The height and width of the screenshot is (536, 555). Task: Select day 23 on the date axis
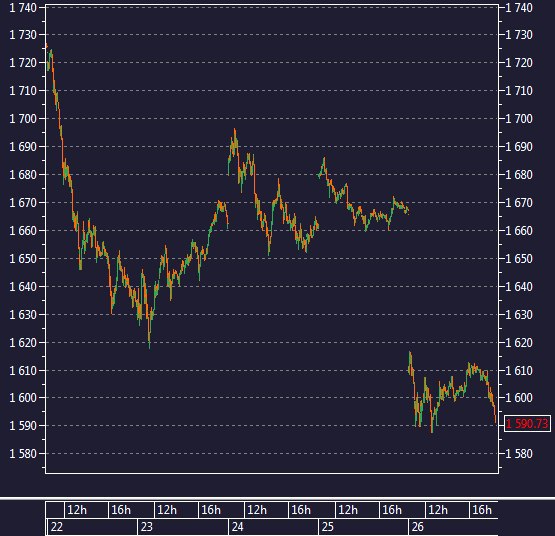(x=147, y=527)
